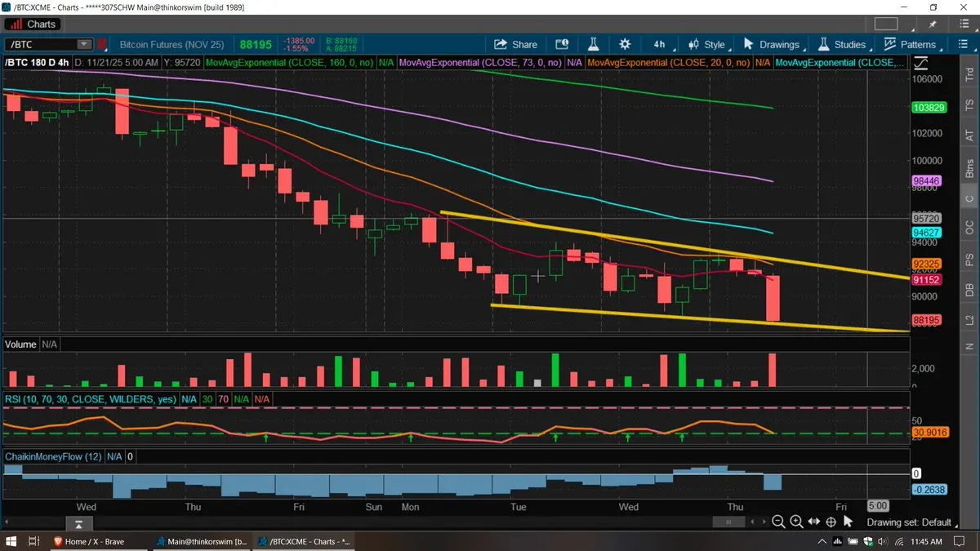Select the OC side tab

[969, 226]
